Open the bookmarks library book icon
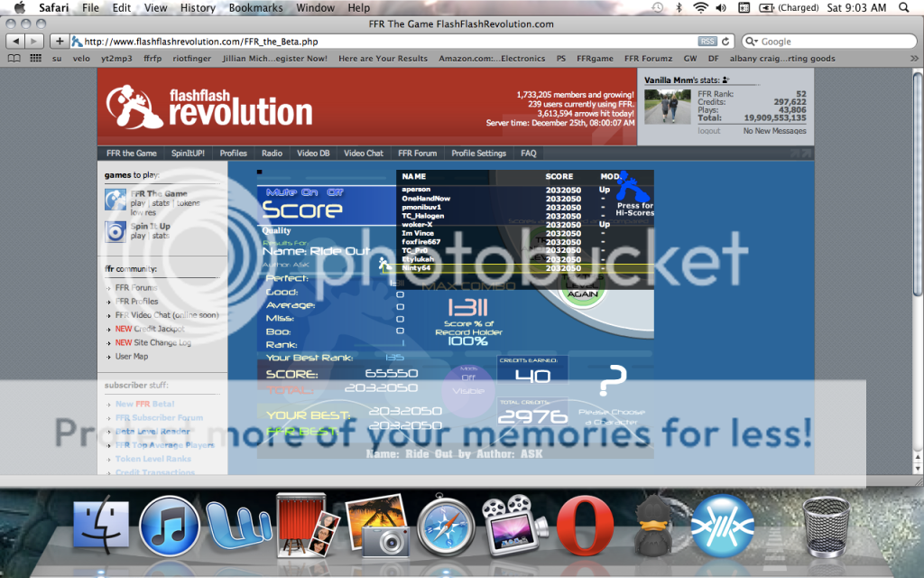924x578 pixels. tap(14, 59)
